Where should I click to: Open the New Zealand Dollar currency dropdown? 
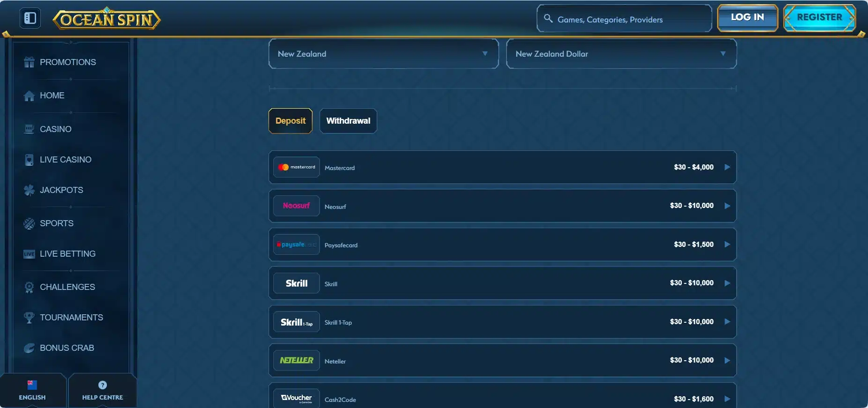pyautogui.click(x=621, y=54)
